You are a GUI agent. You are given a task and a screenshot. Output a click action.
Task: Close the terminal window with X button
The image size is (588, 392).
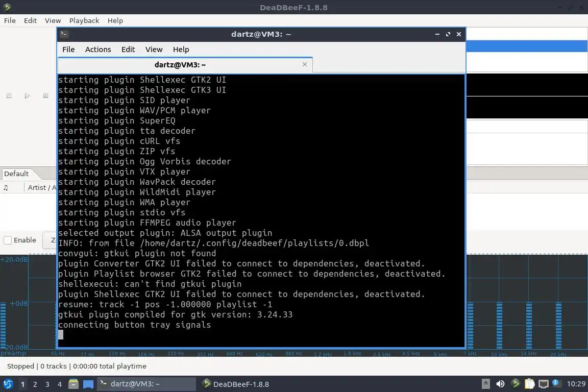tap(459, 34)
